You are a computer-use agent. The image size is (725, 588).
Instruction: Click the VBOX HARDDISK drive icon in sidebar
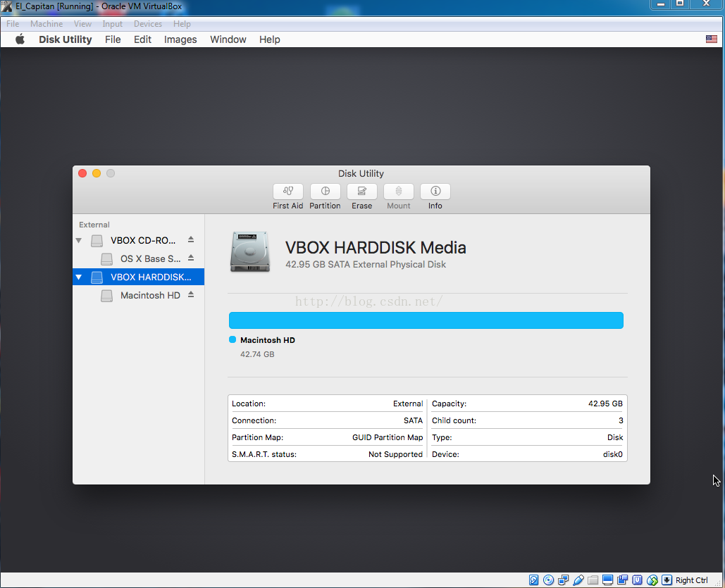point(97,277)
